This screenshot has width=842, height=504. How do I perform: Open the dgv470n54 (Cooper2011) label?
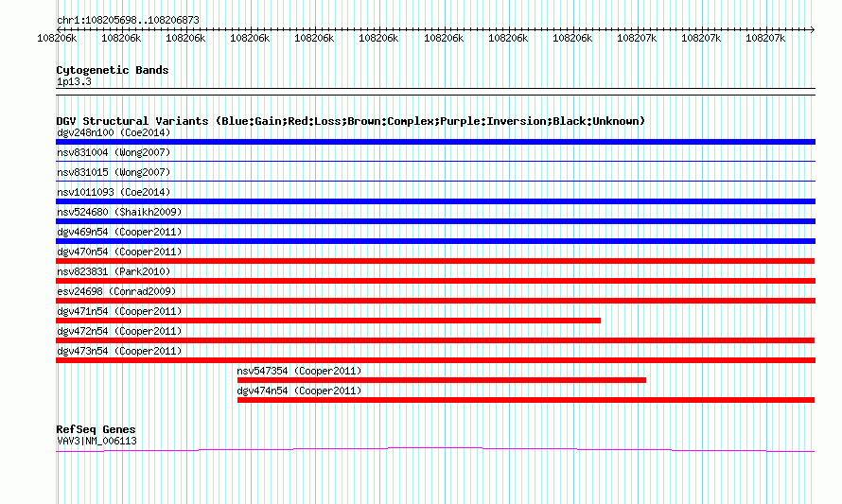(x=119, y=252)
